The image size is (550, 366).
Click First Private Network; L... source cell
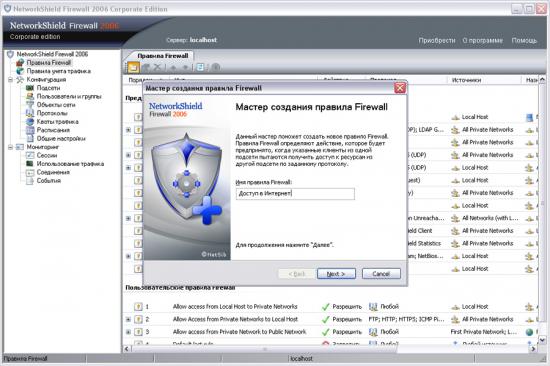[x=483, y=332]
